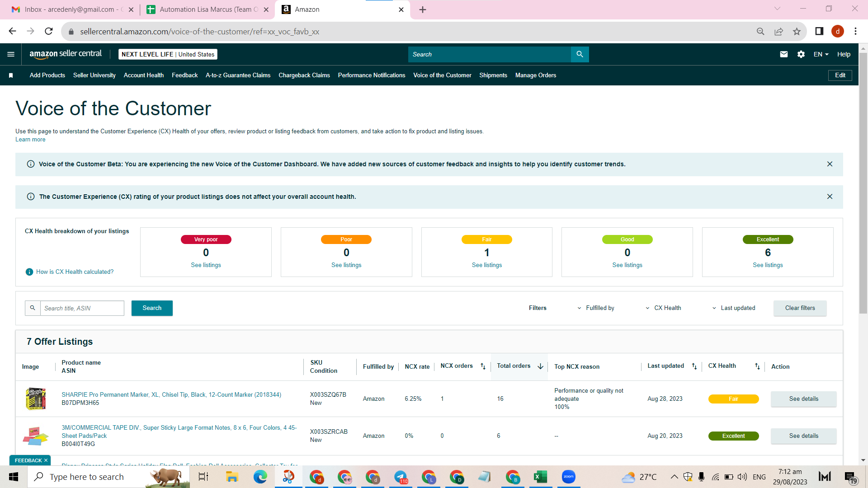Open How is CX Health calculated link

tap(75, 272)
